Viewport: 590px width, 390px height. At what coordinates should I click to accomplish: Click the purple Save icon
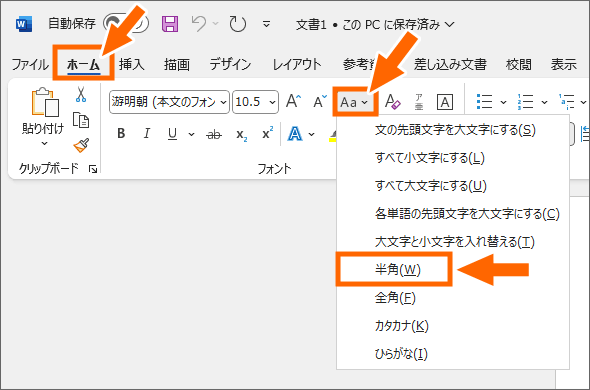pyautogui.click(x=170, y=24)
